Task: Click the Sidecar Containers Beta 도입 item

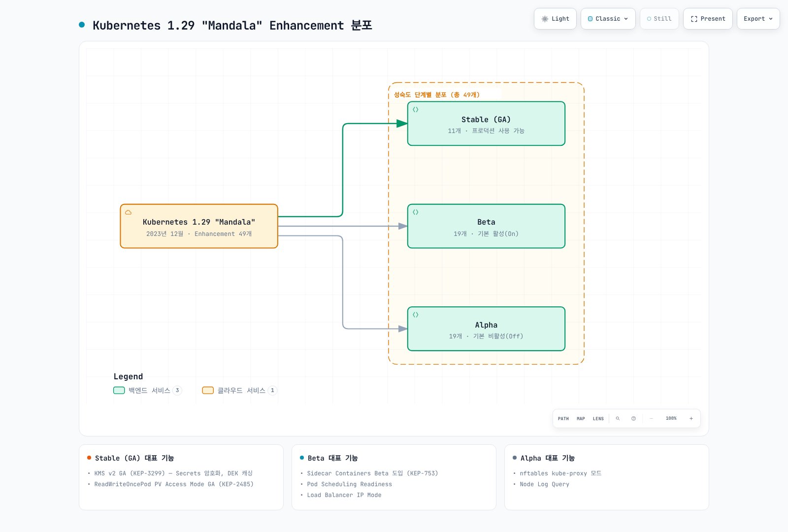Action: coord(372,473)
